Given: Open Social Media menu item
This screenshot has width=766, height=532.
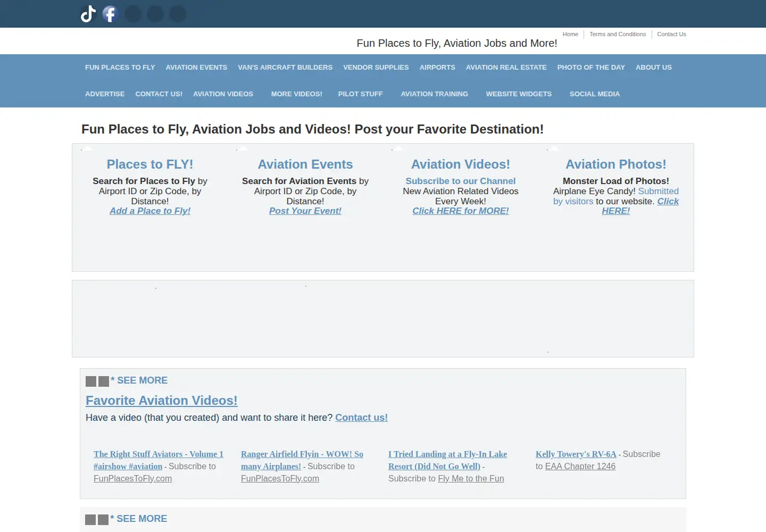Looking at the screenshot, I should (x=595, y=94).
